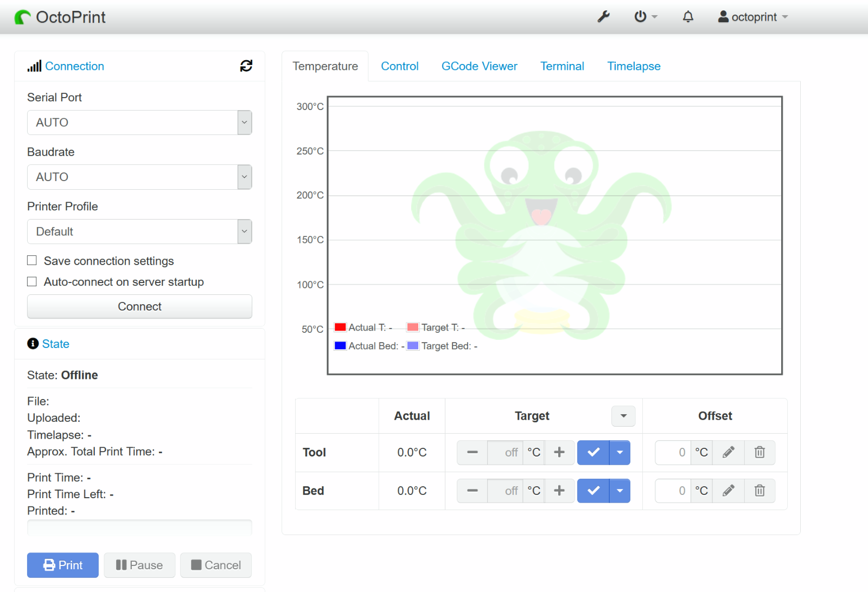Click the Bed target temperature field
This screenshot has width=868, height=592.
pos(505,491)
